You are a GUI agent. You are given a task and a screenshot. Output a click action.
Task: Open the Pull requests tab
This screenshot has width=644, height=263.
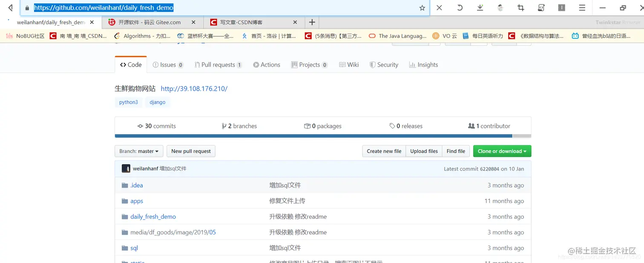pos(218,65)
